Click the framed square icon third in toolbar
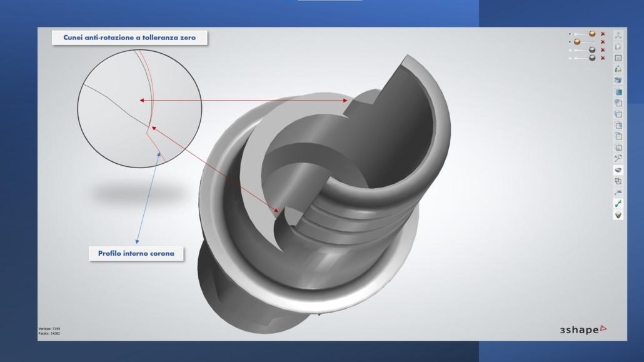 click(x=618, y=58)
